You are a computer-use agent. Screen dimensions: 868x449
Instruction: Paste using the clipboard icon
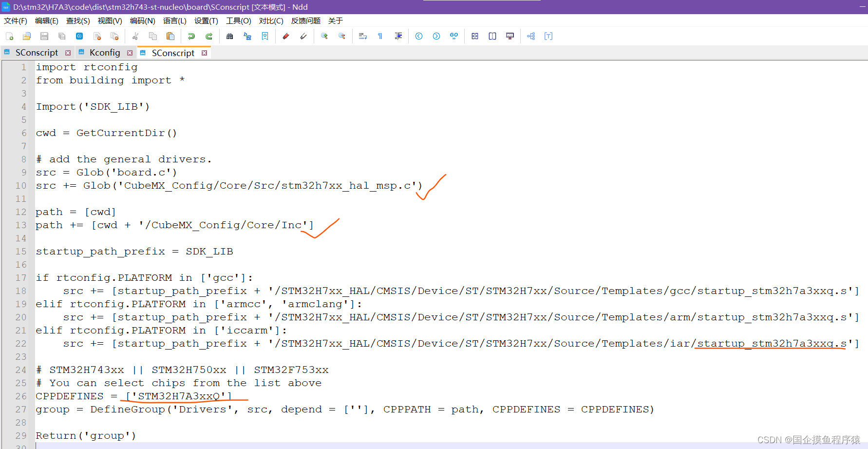[170, 36]
